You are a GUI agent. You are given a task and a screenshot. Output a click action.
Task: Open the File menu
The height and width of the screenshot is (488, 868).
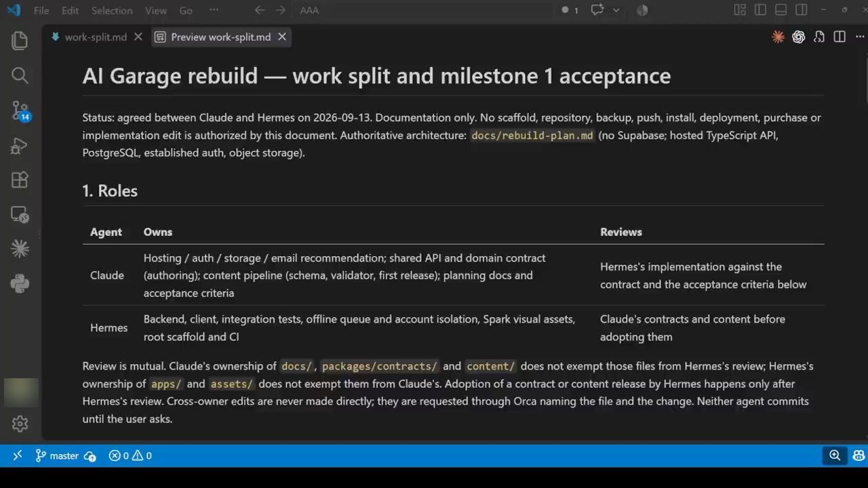pos(41,11)
